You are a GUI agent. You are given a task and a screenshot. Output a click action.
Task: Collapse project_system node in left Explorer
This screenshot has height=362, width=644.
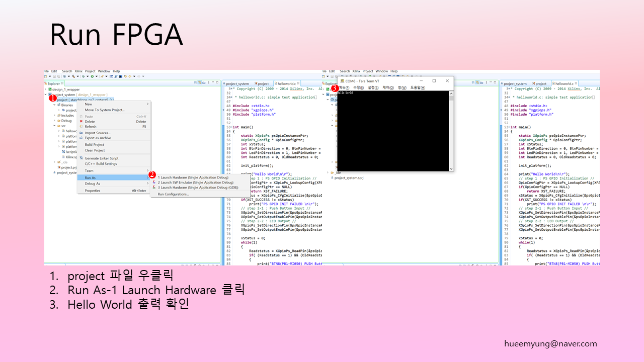pyautogui.click(x=47, y=95)
